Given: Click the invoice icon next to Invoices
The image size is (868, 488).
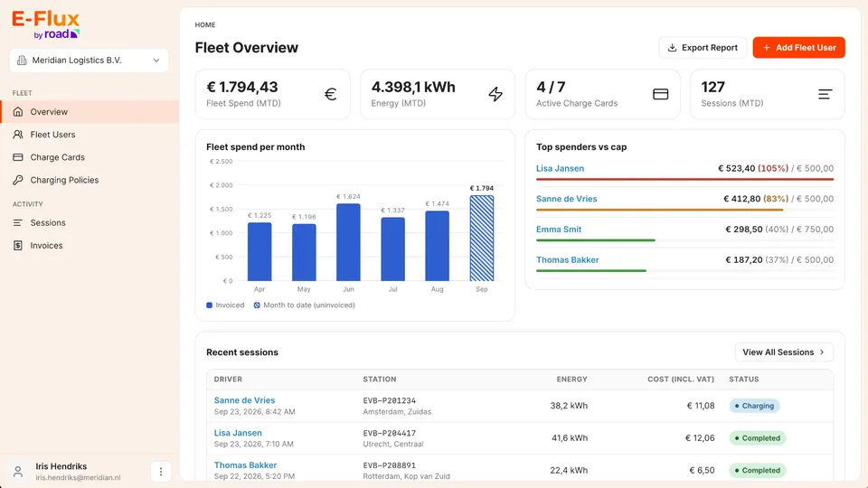Looking at the screenshot, I should click(x=18, y=245).
